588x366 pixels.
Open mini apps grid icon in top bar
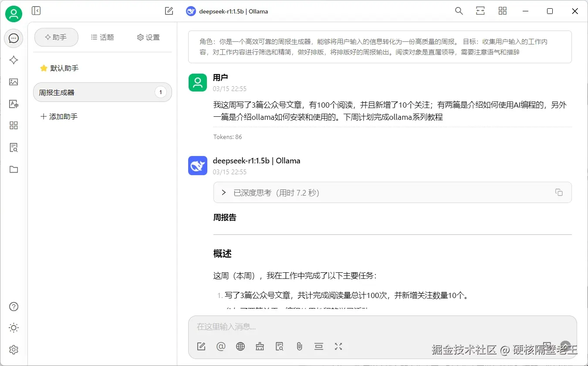click(x=503, y=11)
